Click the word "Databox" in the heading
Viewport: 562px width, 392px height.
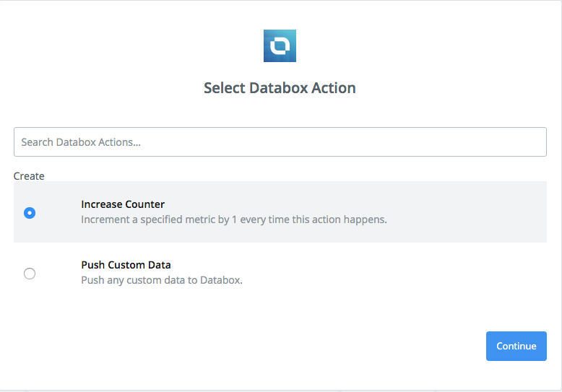click(279, 88)
